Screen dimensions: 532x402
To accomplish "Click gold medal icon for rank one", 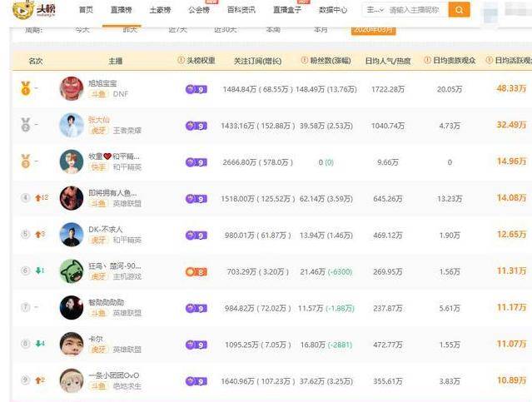I will tap(26, 88).
